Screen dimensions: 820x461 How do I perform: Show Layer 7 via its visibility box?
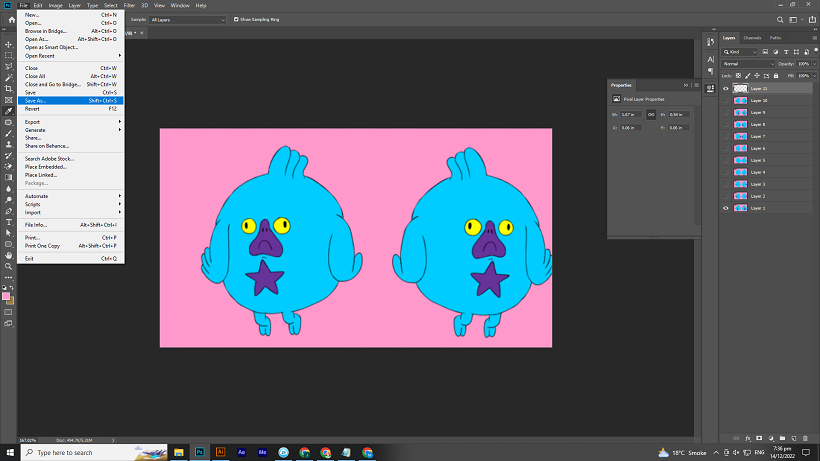(x=725, y=136)
